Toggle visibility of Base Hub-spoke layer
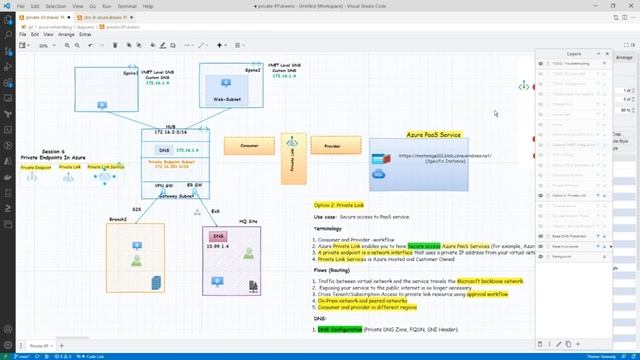This screenshot has width=640, height=360. (x=541, y=247)
